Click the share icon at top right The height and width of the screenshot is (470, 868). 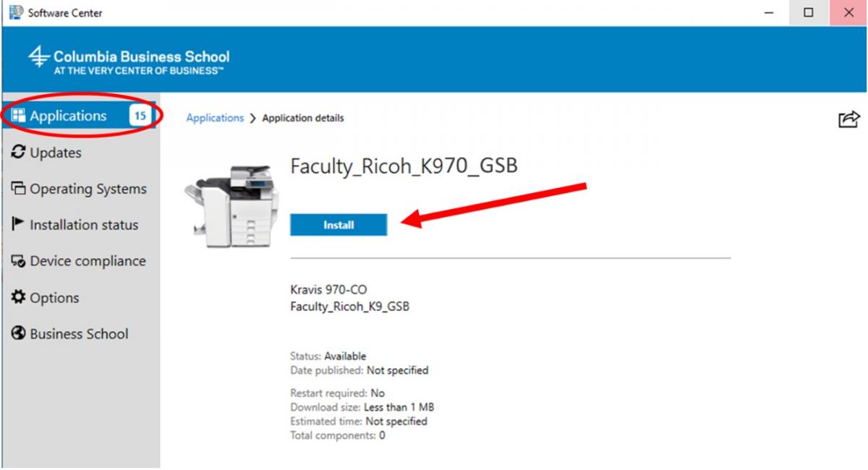coord(848,119)
